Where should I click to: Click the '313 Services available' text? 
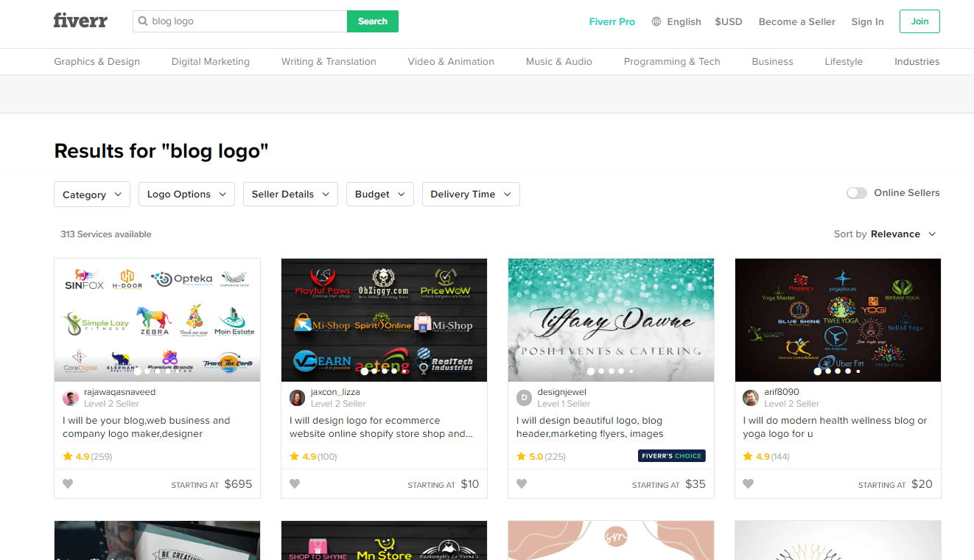106,234
